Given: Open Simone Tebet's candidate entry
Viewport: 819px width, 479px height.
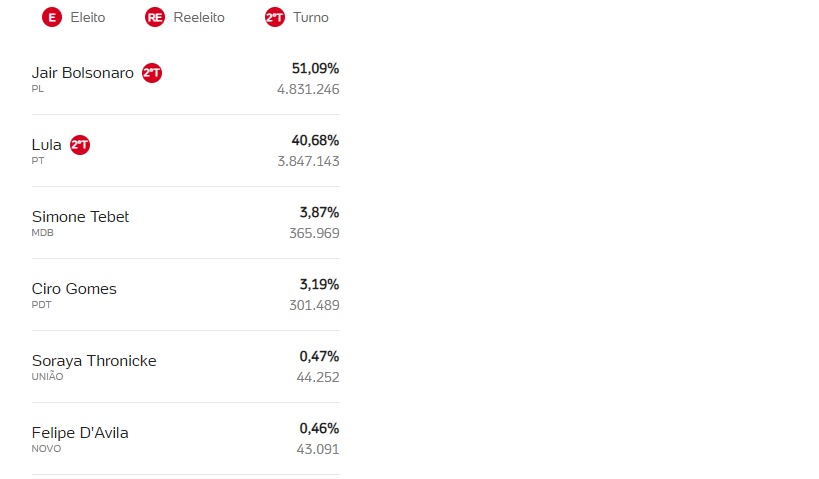Looking at the screenshot, I should (x=81, y=217).
